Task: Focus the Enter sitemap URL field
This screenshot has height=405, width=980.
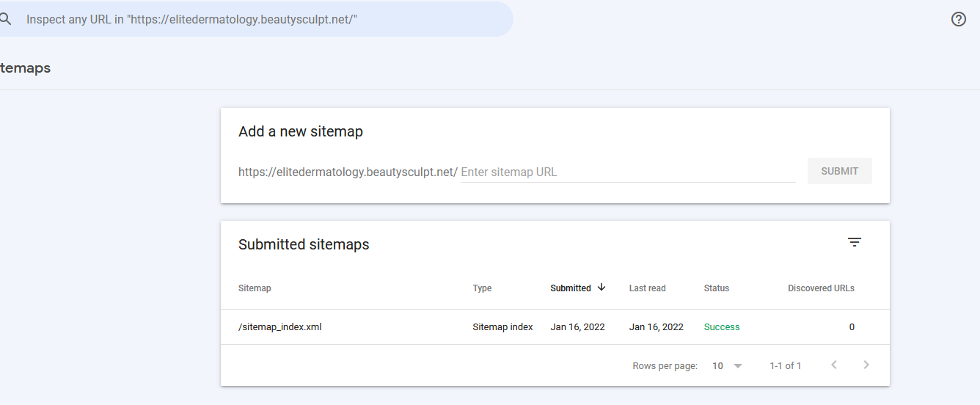Action: pyautogui.click(x=628, y=172)
